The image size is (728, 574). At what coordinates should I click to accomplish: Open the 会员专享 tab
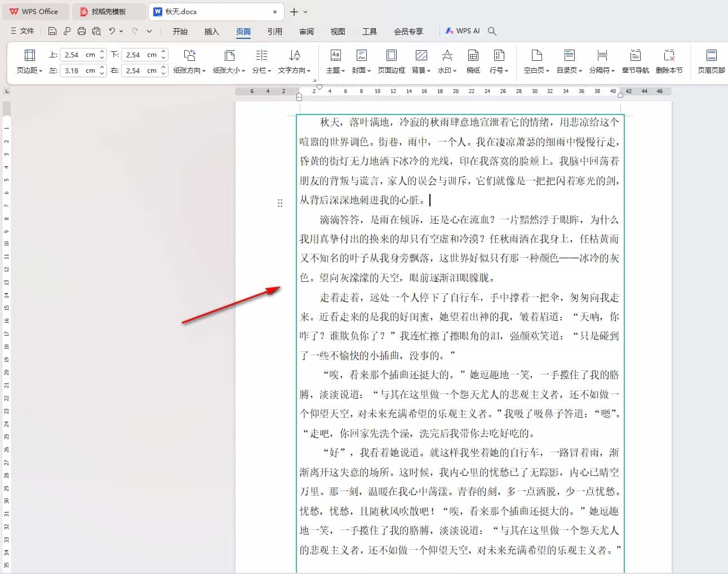(409, 32)
